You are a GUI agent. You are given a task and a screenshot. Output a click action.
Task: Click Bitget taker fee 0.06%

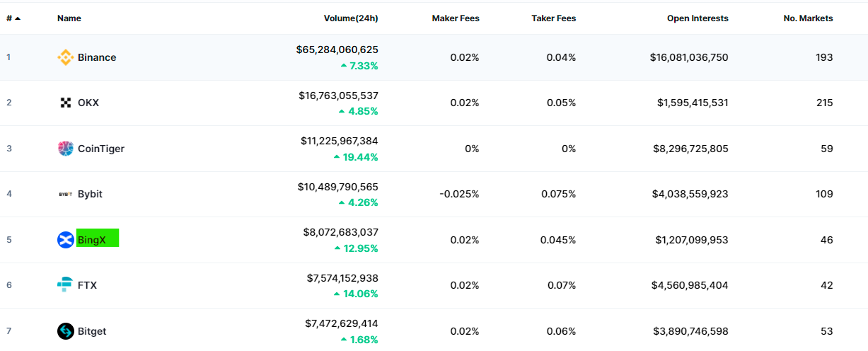[562, 331]
